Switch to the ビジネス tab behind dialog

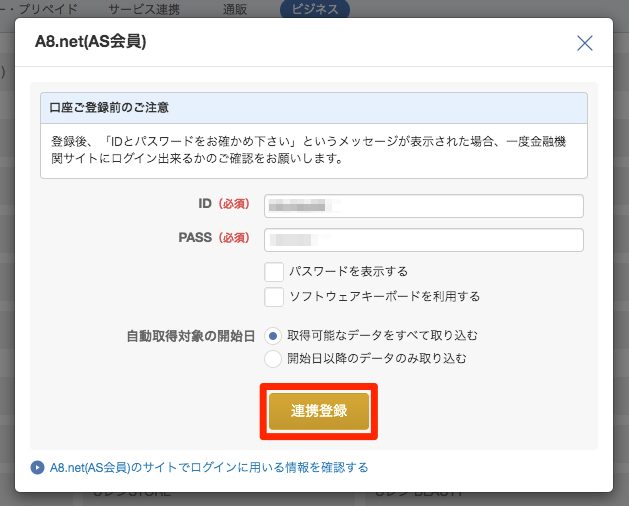[315, 9]
